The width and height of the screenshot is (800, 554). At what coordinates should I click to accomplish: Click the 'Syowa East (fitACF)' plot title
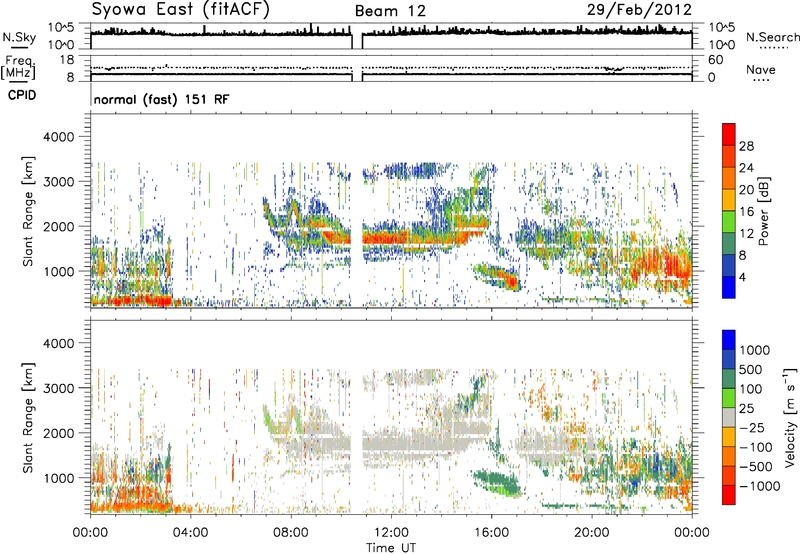[x=181, y=10]
